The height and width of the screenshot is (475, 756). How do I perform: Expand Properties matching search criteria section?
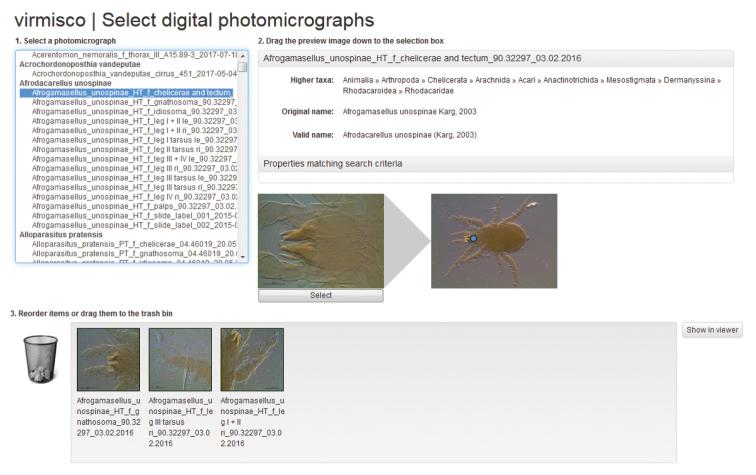tap(332, 163)
